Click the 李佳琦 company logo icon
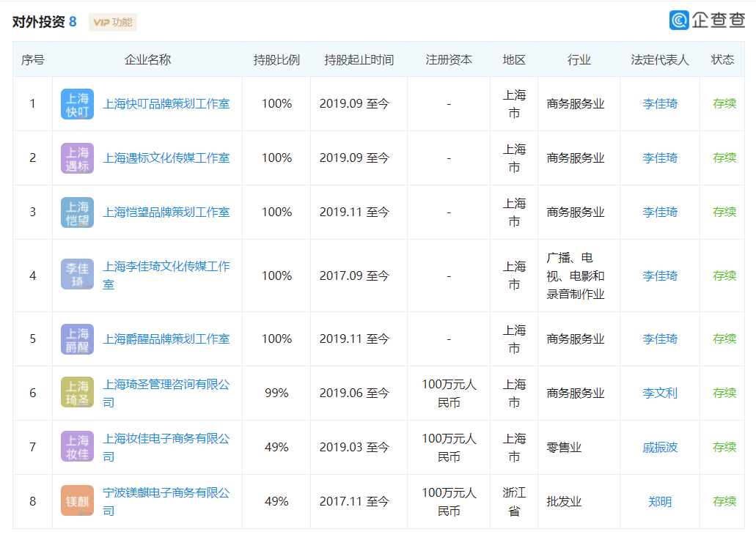 (x=77, y=274)
